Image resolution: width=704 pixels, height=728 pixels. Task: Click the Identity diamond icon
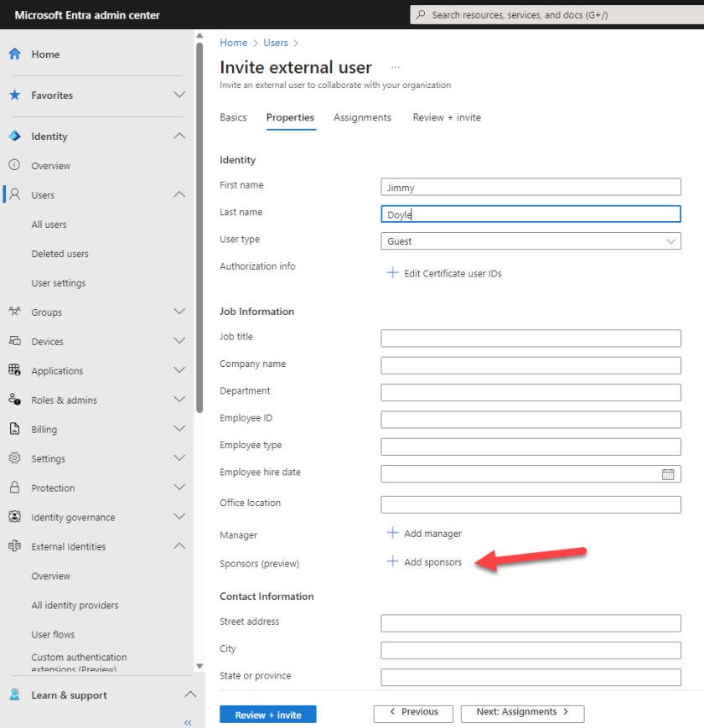(15, 136)
